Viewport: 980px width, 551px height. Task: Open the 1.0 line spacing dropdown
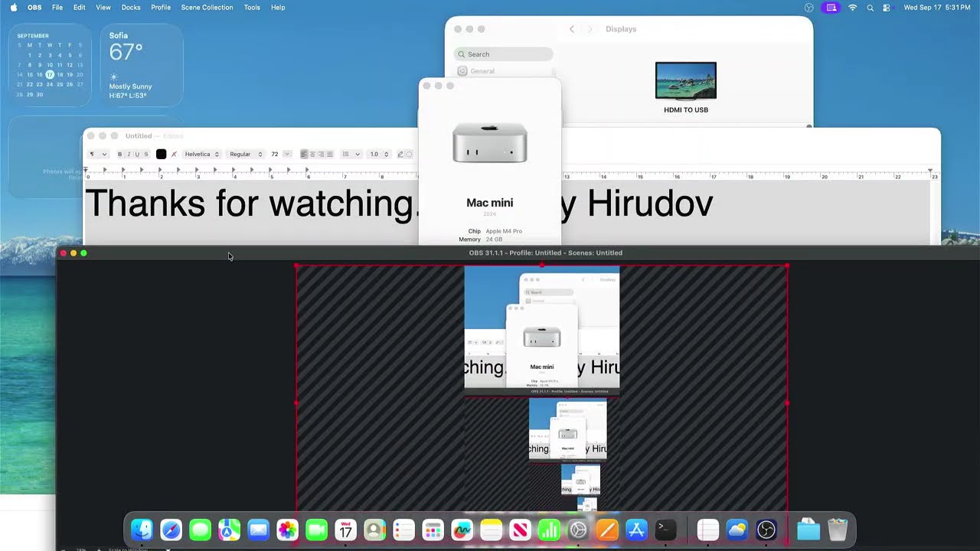379,155
